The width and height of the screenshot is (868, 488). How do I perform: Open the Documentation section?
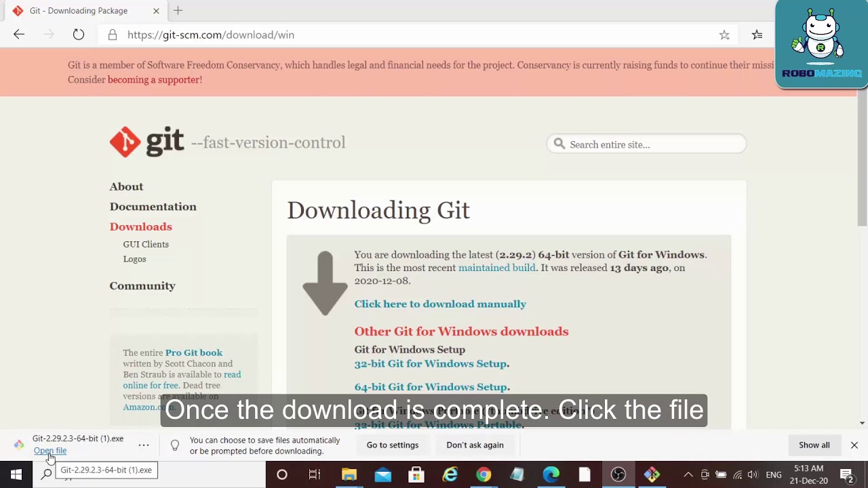pos(153,207)
